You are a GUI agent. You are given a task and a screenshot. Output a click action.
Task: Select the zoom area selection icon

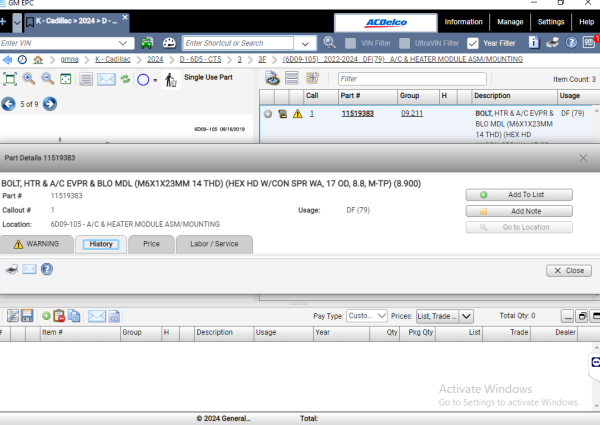click(x=66, y=79)
